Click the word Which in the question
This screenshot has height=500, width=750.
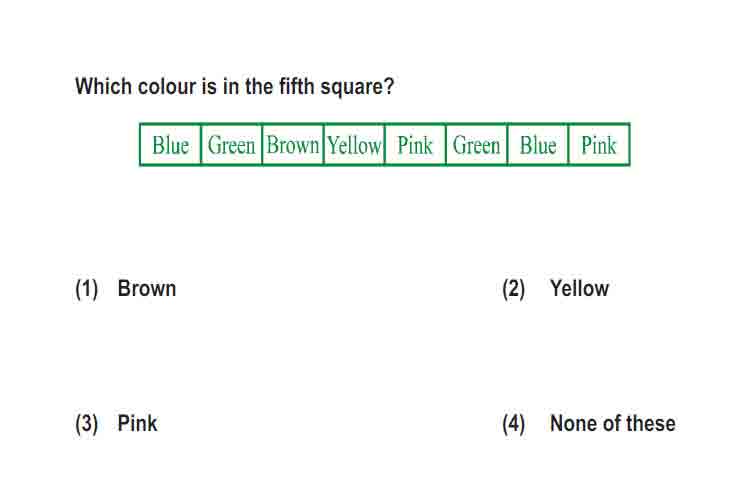(x=103, y=87)
